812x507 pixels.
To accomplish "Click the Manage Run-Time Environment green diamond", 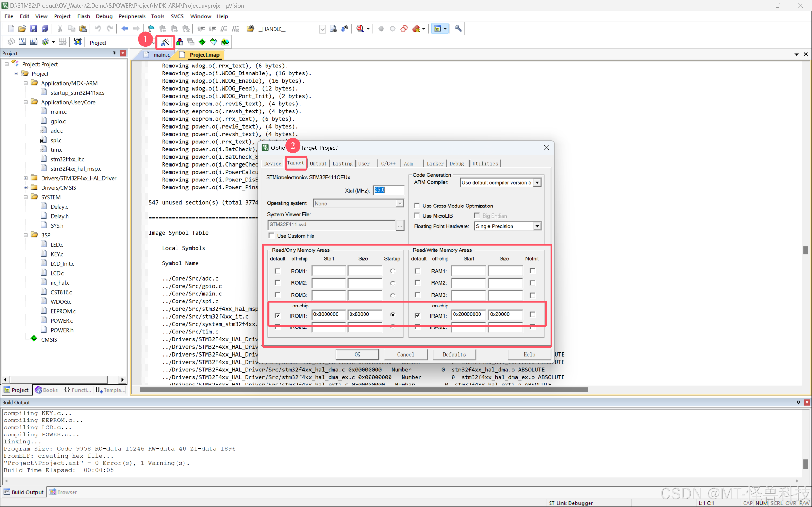I will tap(202, 42).
